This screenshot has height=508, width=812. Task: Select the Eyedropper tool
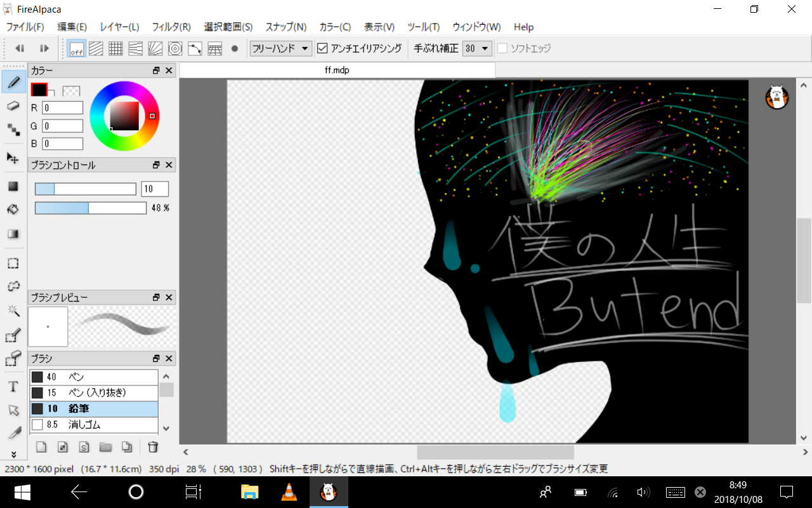tap(13, 434)
